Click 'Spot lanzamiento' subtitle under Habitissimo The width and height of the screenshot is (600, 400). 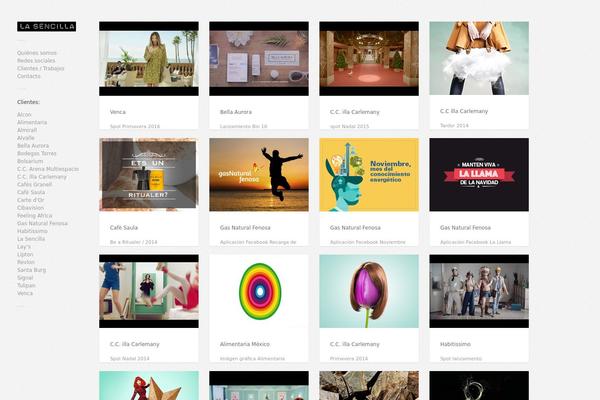[461, 359]
